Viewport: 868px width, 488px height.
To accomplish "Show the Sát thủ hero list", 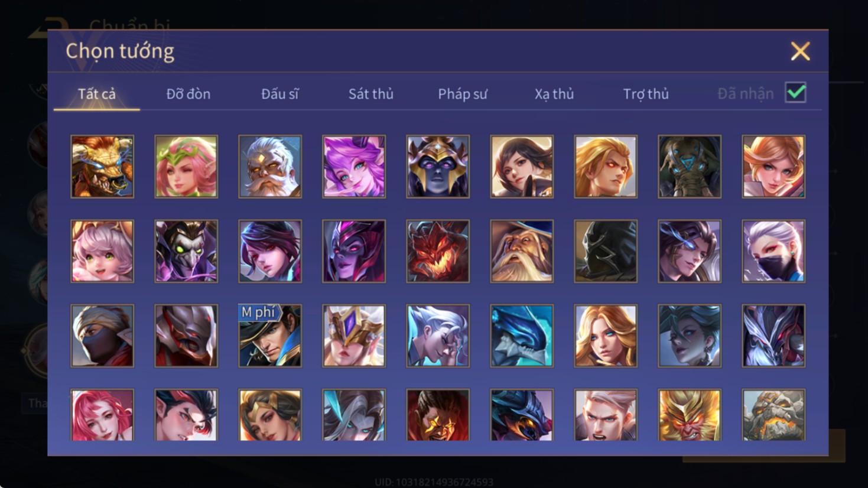I will [x=370, y=94].
